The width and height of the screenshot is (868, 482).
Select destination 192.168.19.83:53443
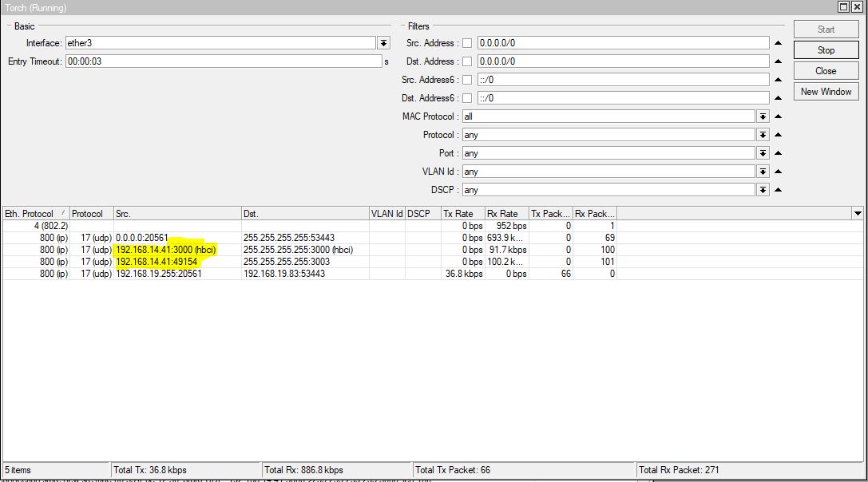[305, 274]
